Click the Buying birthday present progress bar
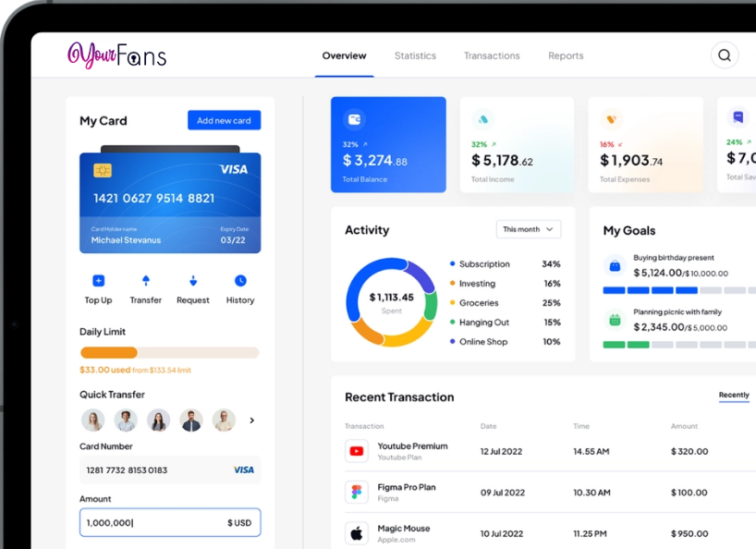Viewport: 756px width, 549px height. [679, 290]
